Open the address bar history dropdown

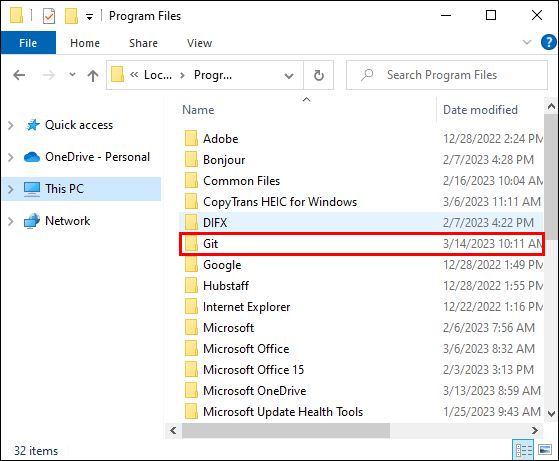click(x=289, y=76)
